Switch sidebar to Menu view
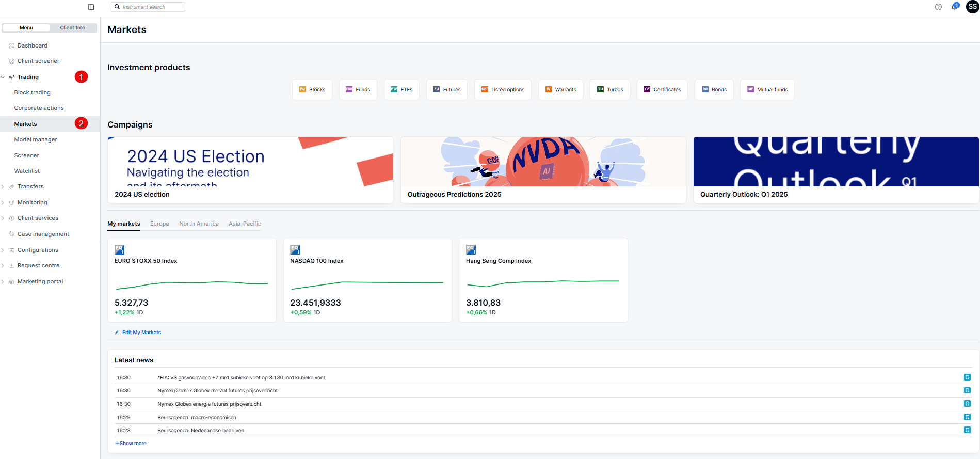980x459 pixels. coord(26,28)
